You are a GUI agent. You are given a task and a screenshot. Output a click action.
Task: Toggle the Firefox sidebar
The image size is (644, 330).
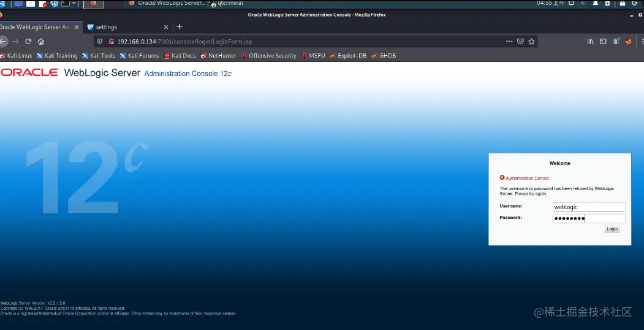(x=603, y=42)
